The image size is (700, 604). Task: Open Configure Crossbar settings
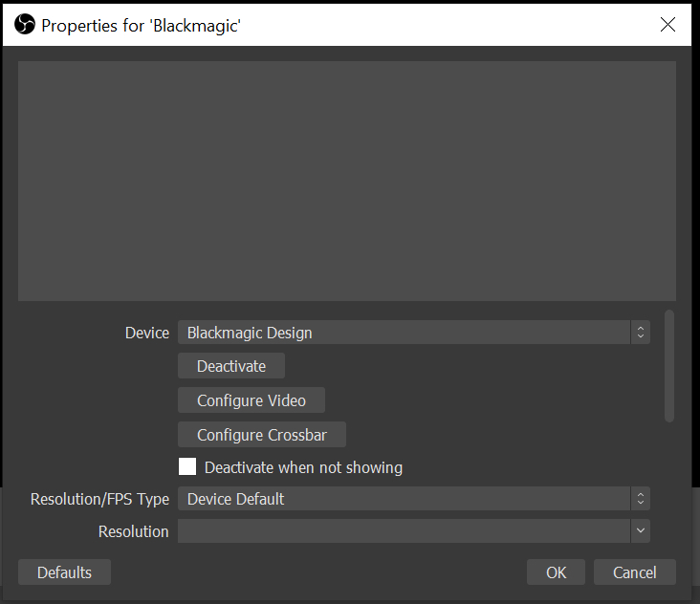click(x=262, y=435)
